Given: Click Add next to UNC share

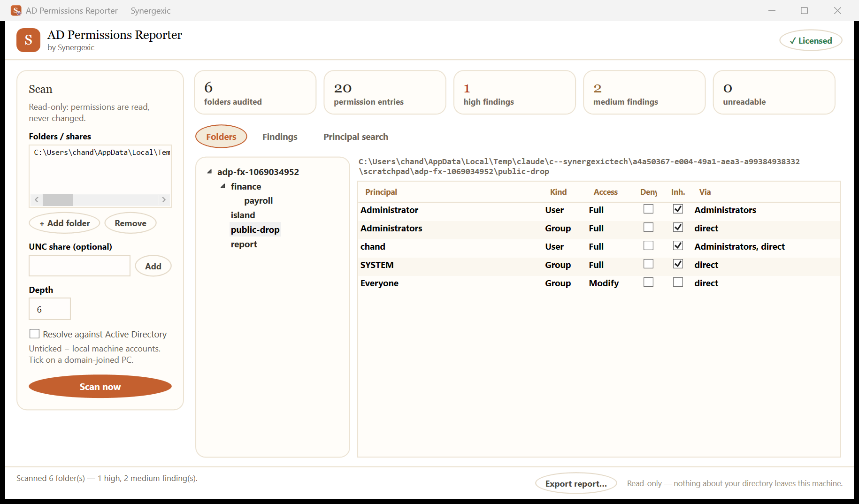Looking at the screenshot, I should tap(153, 266).
